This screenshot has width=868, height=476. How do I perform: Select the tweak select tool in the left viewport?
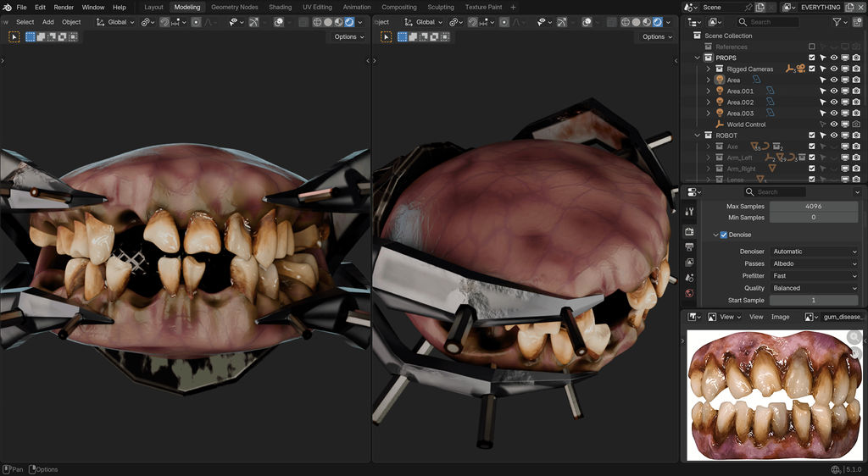click(x=14, y=37)
